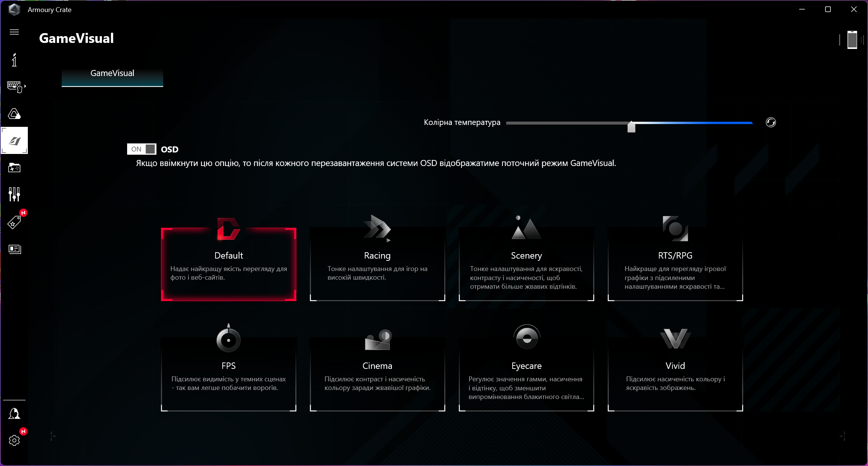
Task: Click the device phone icon at top right
Action: [852, 40]
